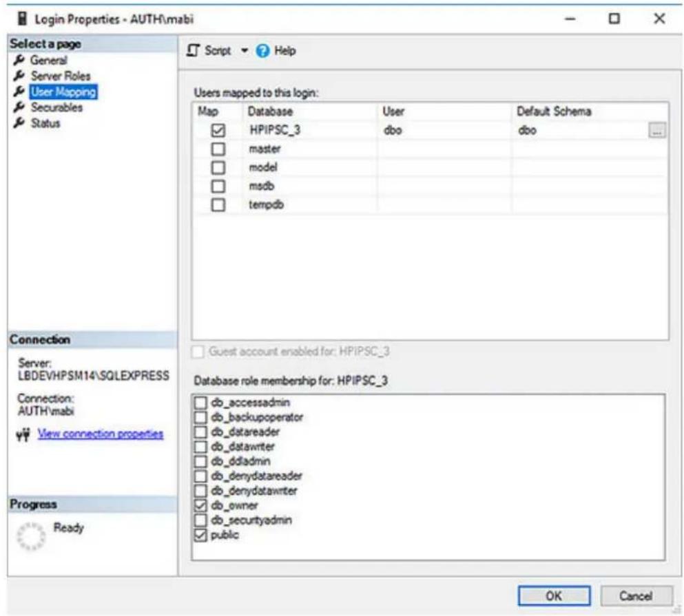The width and height of the screenshot is (684, 616).
Task: Click the Cancel button
Action: click(x=636, y=595)
